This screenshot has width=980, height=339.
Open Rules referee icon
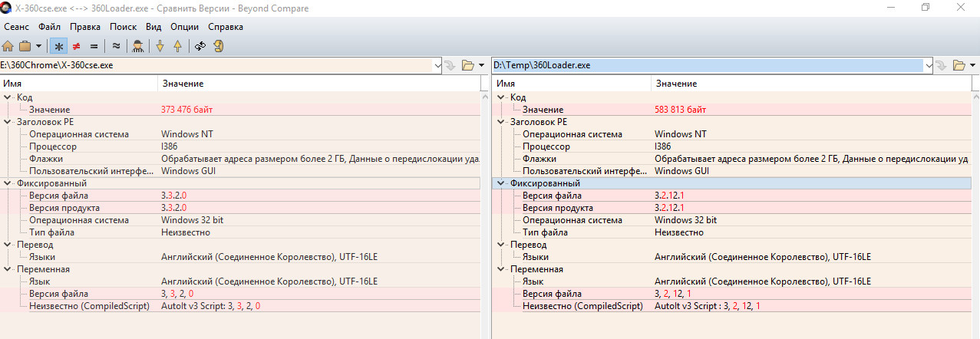[138, 46]
